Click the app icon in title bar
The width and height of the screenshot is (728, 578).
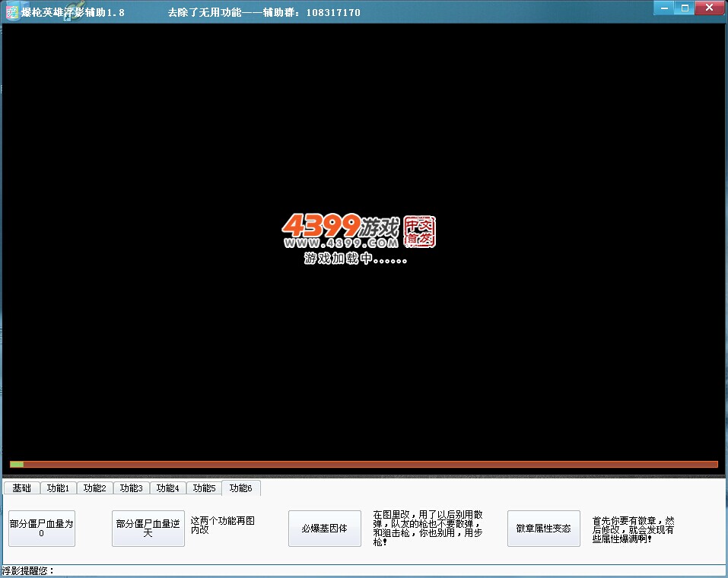point(12,12)
